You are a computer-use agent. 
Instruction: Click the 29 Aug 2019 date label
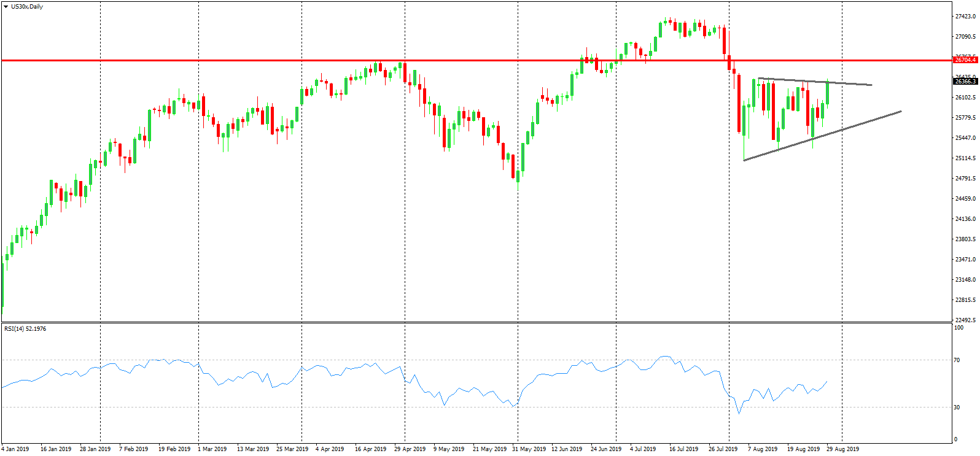(843, 449)
